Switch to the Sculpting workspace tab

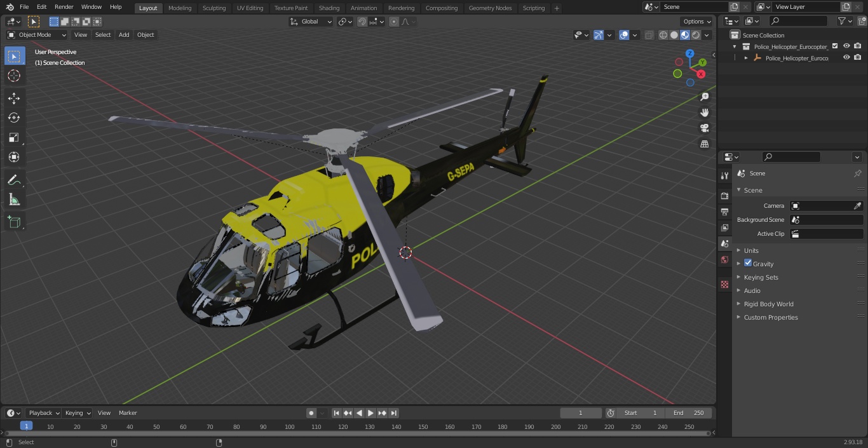tap(214, 8)
